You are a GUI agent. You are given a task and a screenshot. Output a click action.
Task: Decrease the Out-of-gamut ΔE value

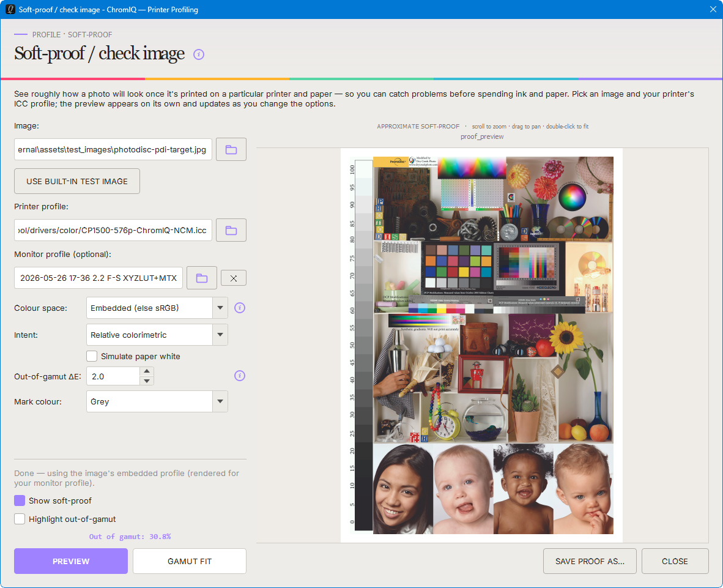[147, 381]
